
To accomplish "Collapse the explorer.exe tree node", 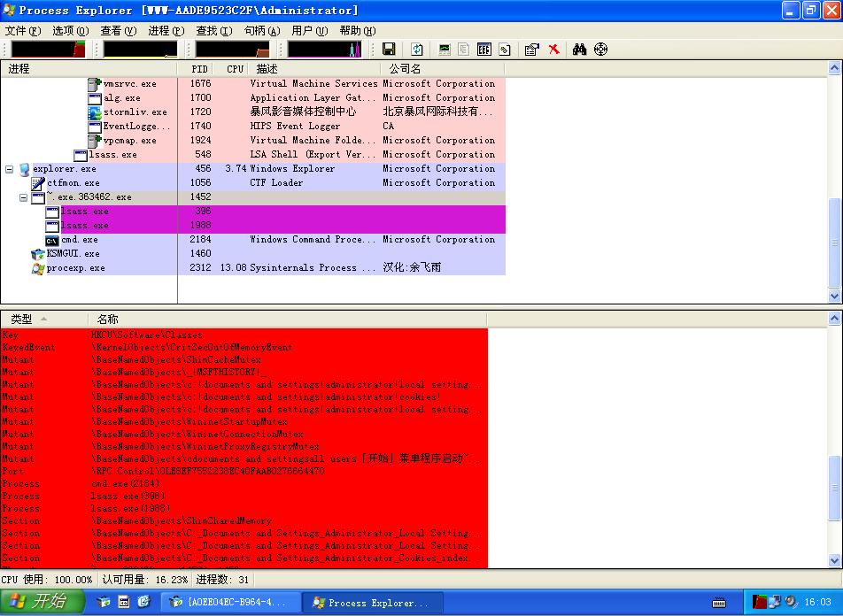I will pos(9,169).
